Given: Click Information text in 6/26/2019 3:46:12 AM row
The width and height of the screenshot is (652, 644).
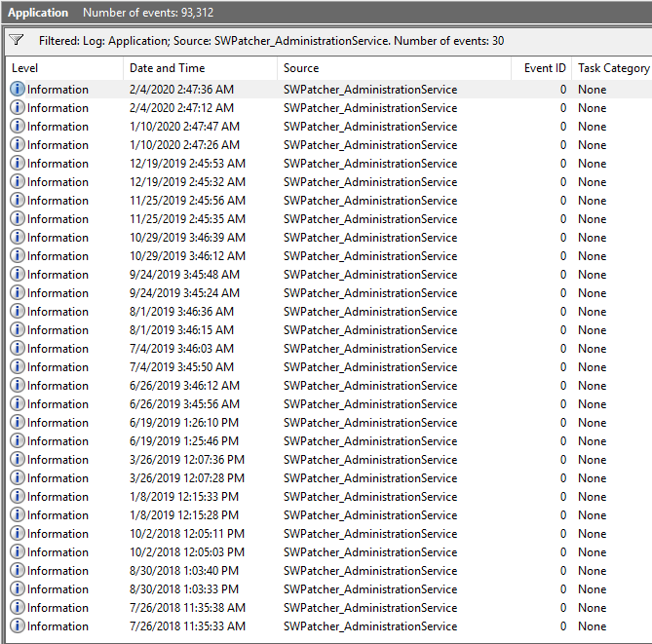Looking at the screenshot, I should point(58,386).
